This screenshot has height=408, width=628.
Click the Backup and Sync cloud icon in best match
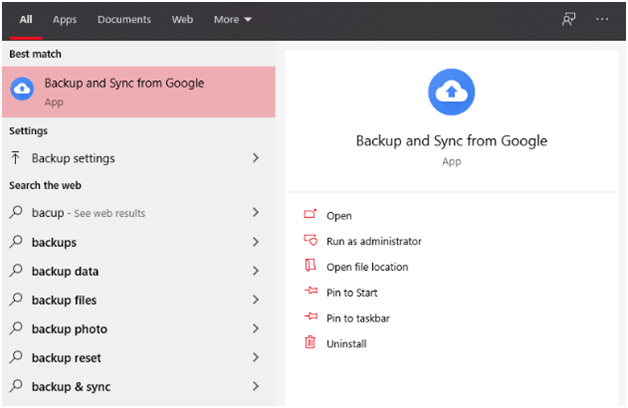point(22,89)
